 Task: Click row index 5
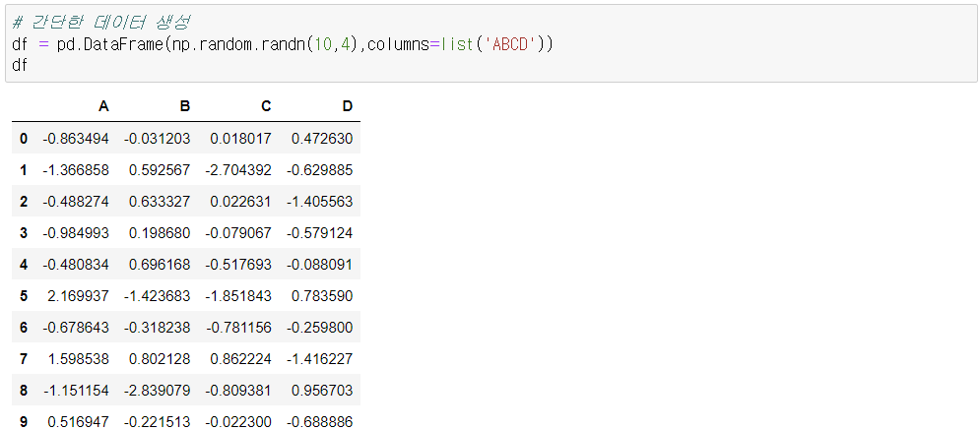(x=24, y=296)
